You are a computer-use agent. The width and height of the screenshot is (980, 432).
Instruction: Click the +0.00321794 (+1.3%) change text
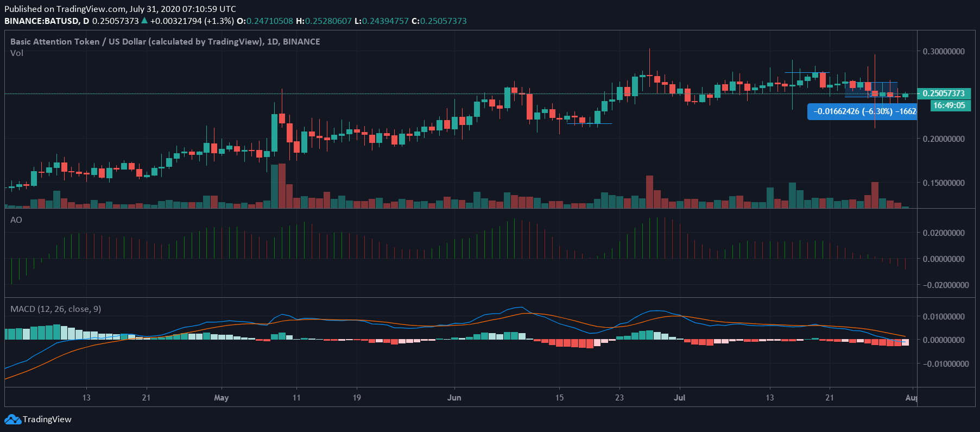192,21
